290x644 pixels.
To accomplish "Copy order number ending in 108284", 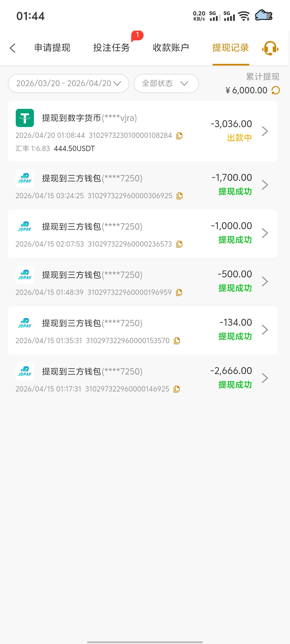I will 179,136.
